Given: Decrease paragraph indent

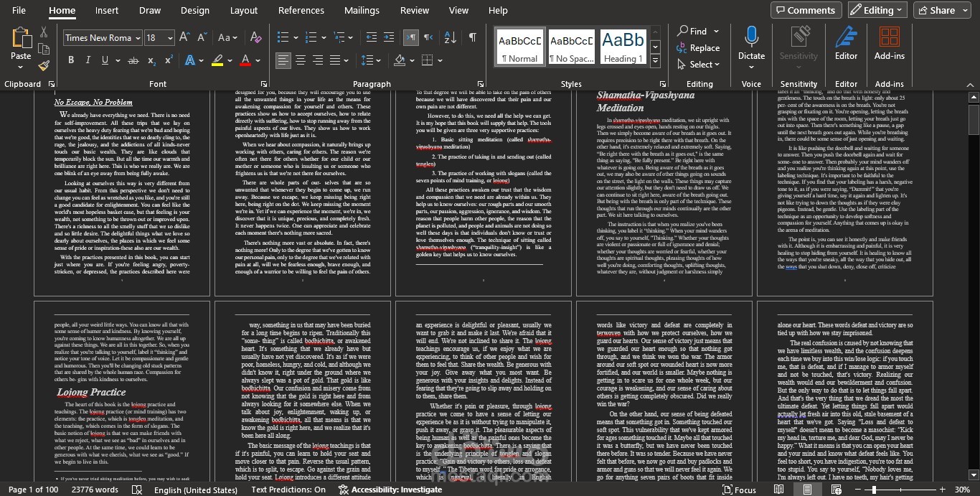Looking at the screenshot, I should [x=372, y=37].
